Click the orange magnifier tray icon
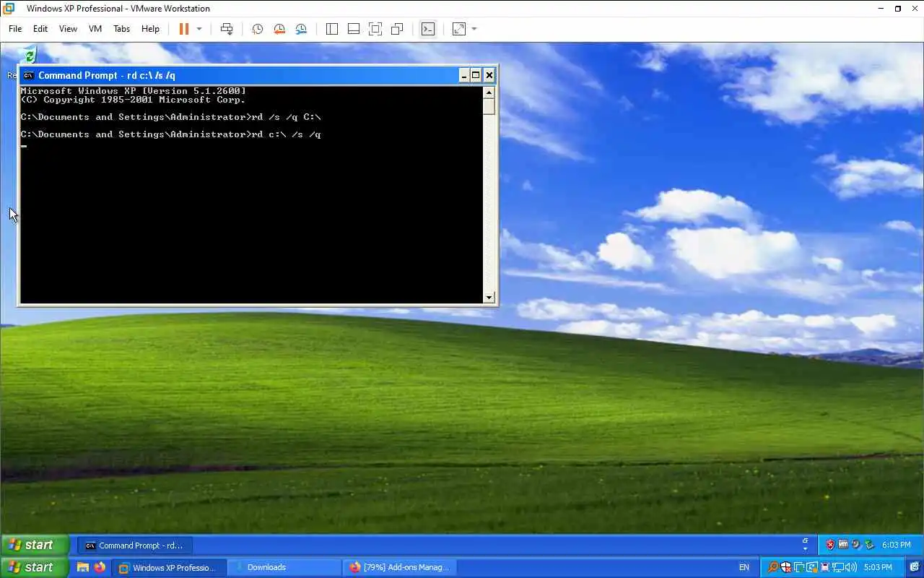924x578 pixels. point(773,567)
